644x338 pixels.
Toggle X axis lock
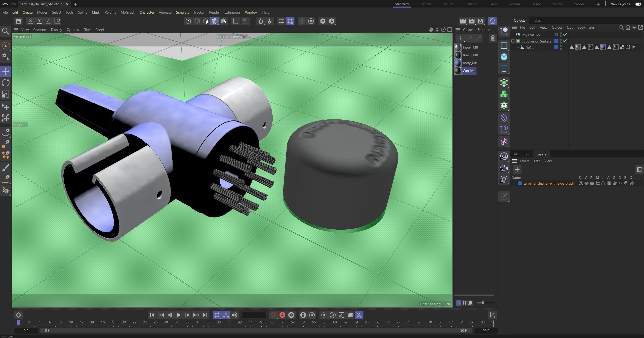click(30, 21)
